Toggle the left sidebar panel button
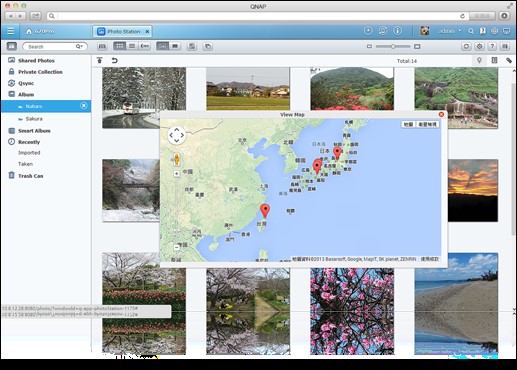This screenshot has width=517, height=370. (x=12, y=46)
